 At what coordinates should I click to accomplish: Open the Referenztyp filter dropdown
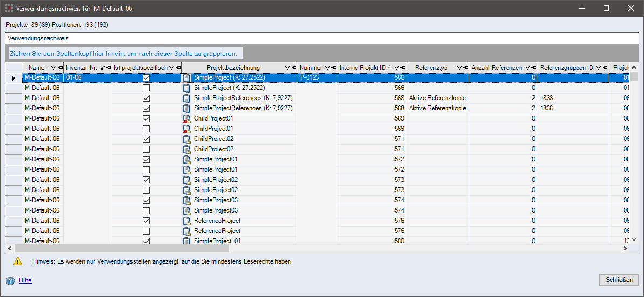point(460,67)
